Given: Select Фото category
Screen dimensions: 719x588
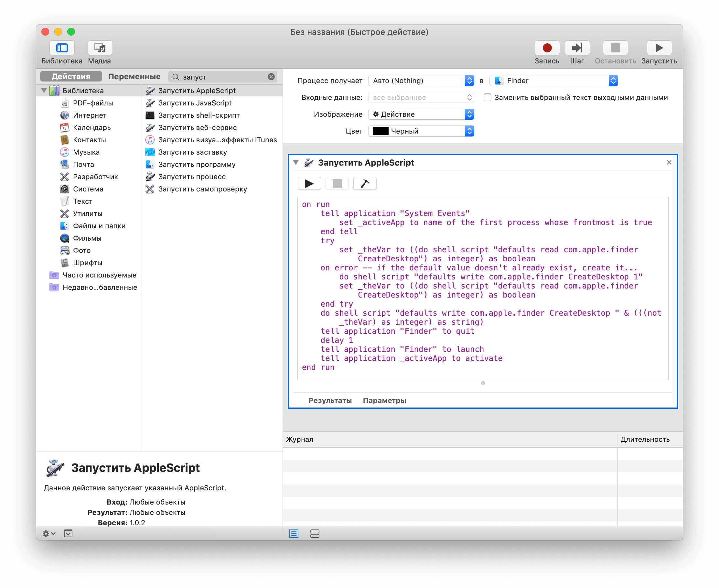Looking at the screenshot, I should tap(81, 250).
